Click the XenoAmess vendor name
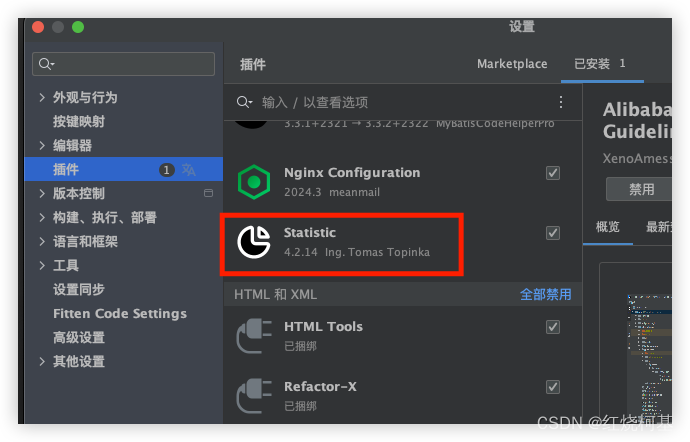 pos(637,158)
